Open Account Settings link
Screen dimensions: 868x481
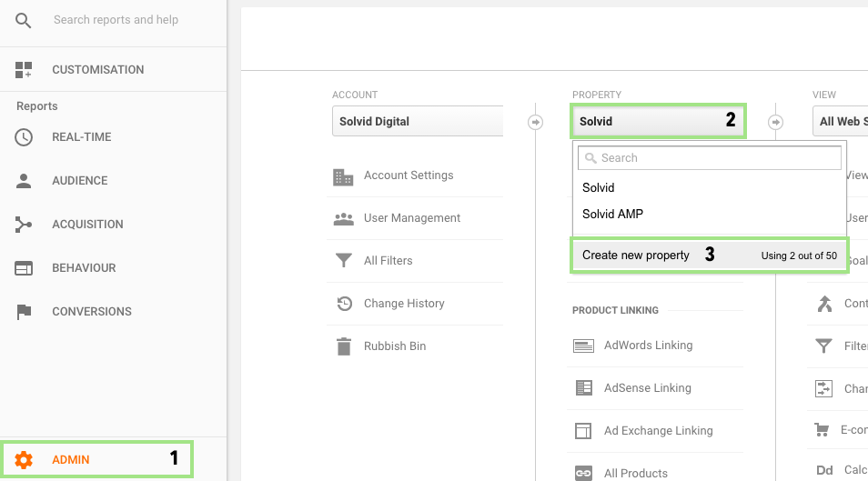click(409, 175)
